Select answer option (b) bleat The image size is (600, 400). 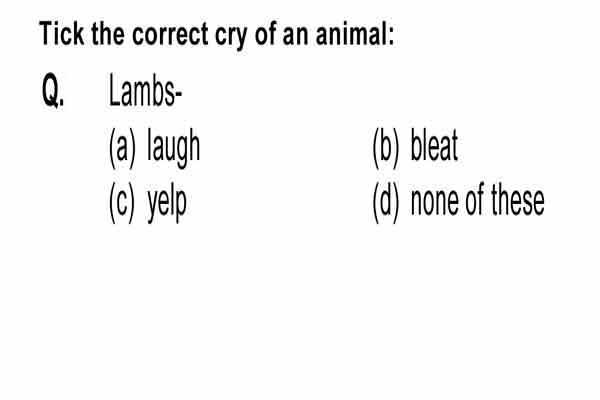coord(415,147)
